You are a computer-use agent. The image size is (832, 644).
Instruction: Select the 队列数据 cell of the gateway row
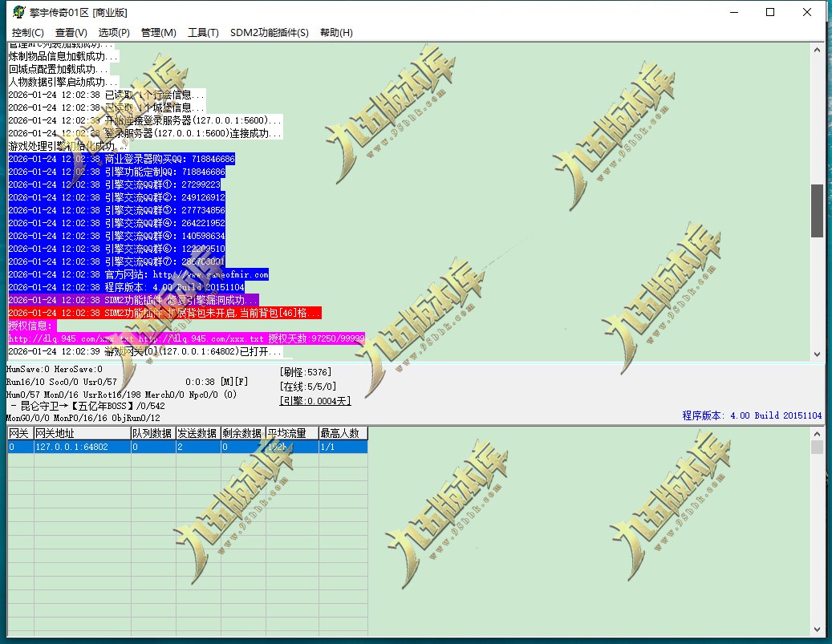tap(153, 447)
